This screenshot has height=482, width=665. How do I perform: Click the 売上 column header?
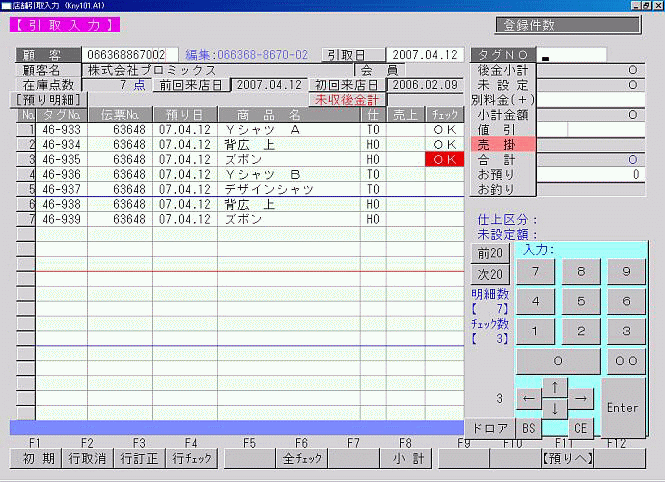pos(405,115)
